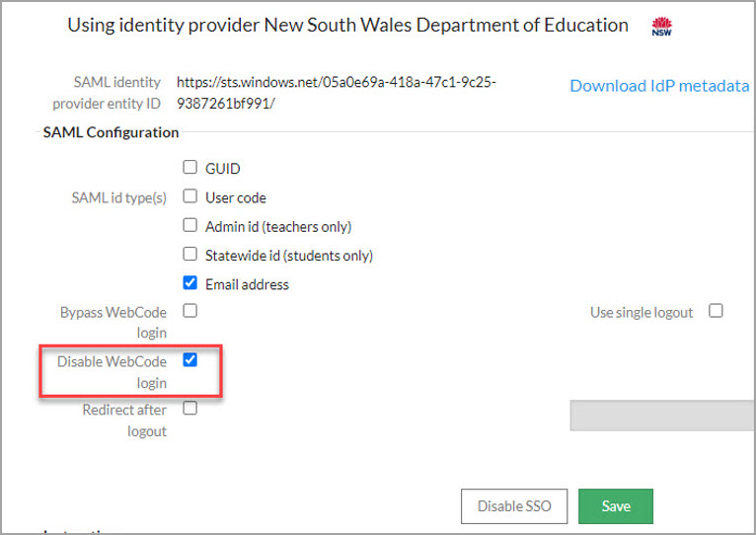Click the gray redirect URL input field
This screenshot has height=535, width=756.
pos(661,416)
